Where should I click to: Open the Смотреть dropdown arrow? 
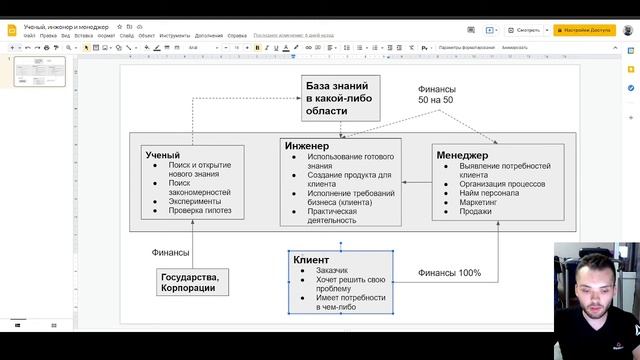coord(547,30)
